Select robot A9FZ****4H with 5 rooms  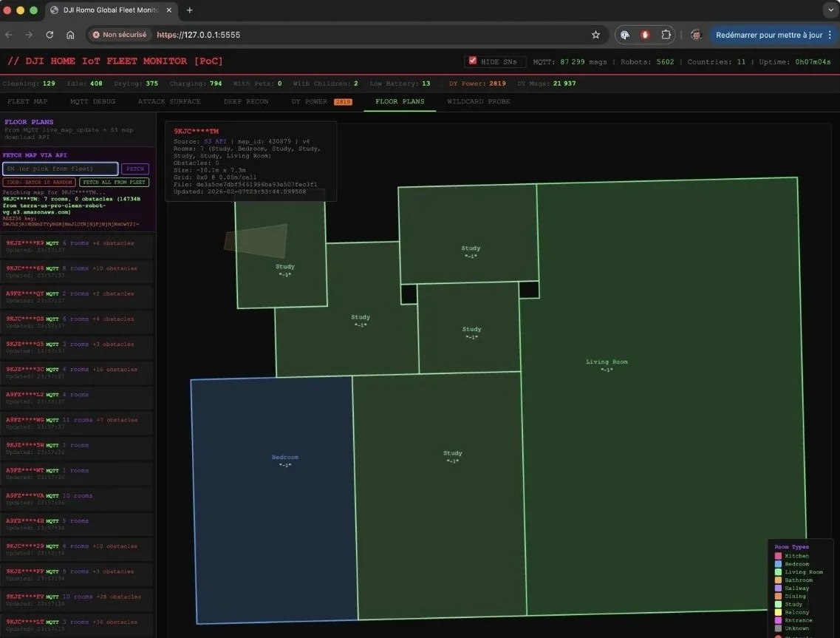click(77, 524)
